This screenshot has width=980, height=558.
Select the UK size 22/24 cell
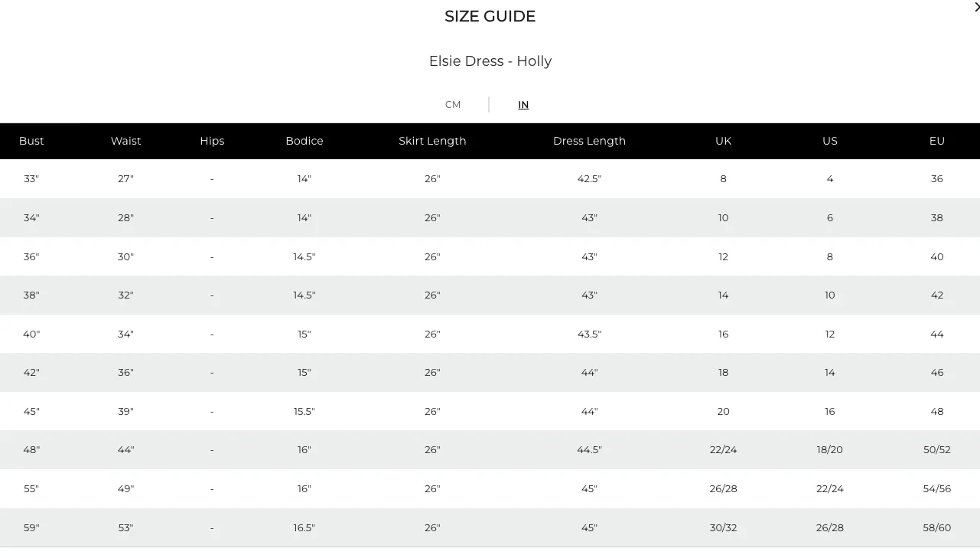click(x=723, y=449)
